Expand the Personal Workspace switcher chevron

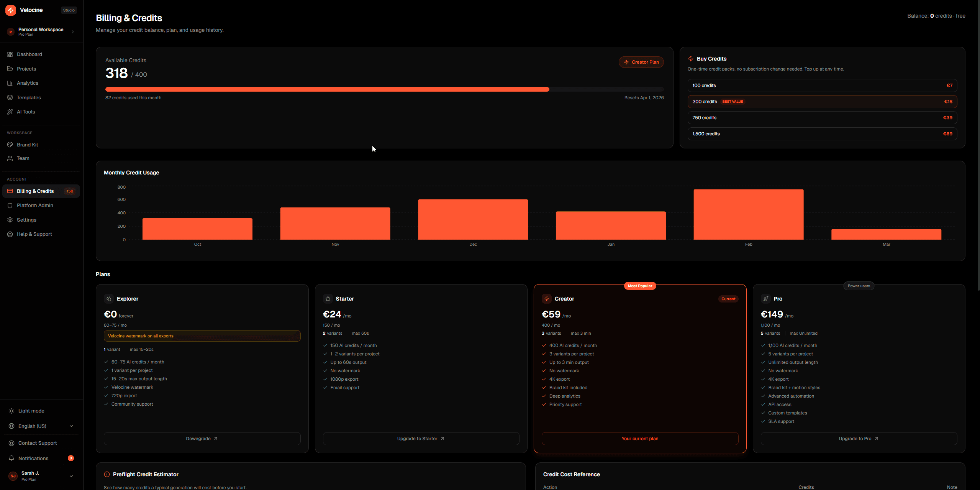pyautogui.click(x=73, y=32)
